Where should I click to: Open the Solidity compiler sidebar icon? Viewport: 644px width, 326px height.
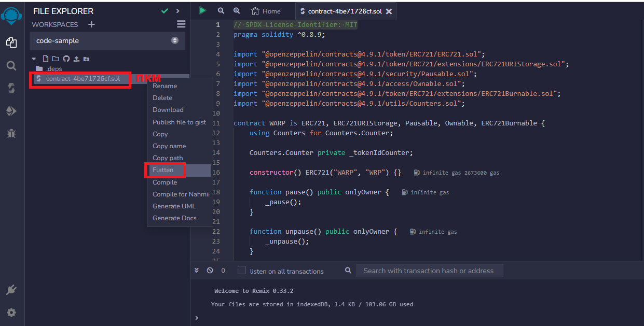11,88
